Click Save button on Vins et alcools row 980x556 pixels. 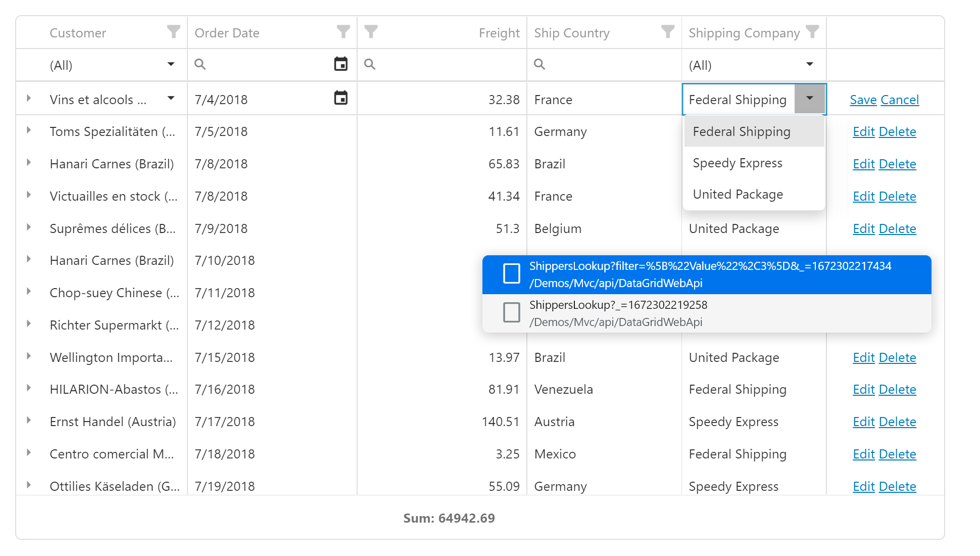coord(862,100)
